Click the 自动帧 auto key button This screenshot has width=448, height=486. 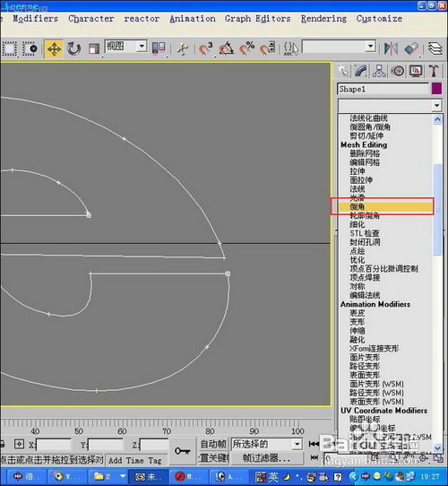pos(213,444)
